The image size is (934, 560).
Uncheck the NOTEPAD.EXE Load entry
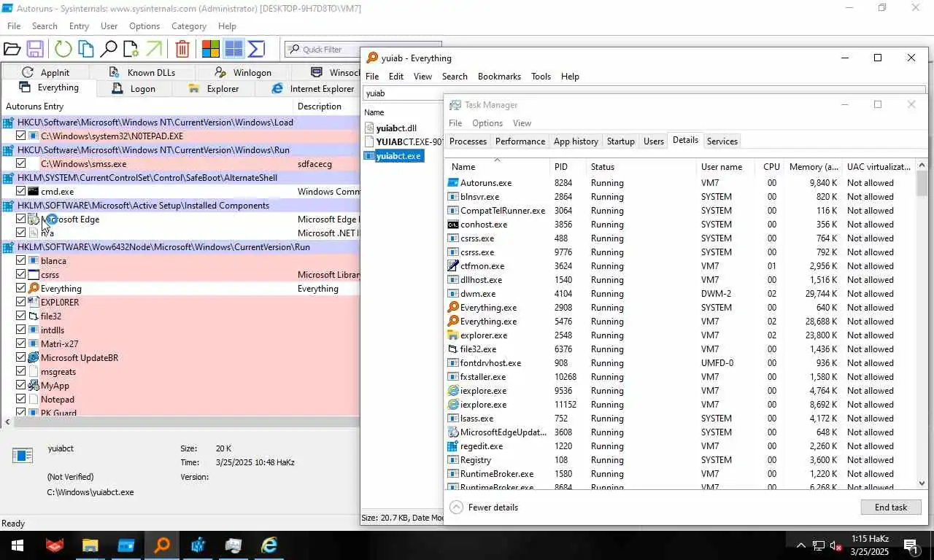point(21,136)
